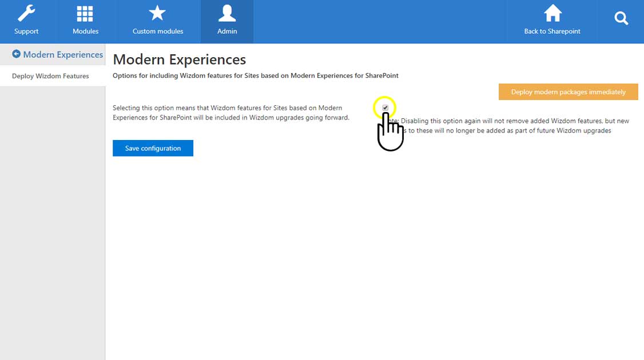Image resolution: width=644 pixels, height=360 pixels.
Task: Click the Back to Sharepoint label
Action: click(x=552, y=31)
